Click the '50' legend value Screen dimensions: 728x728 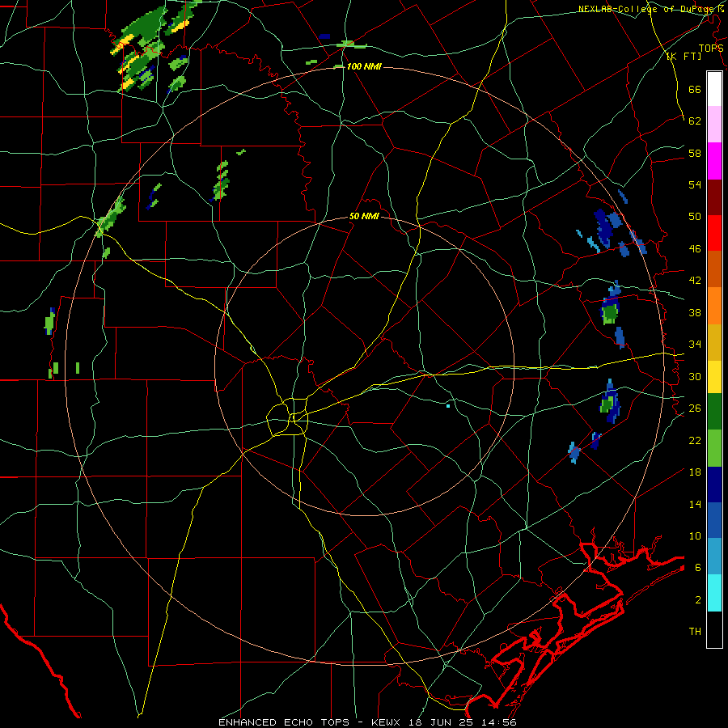click(695, 216)
